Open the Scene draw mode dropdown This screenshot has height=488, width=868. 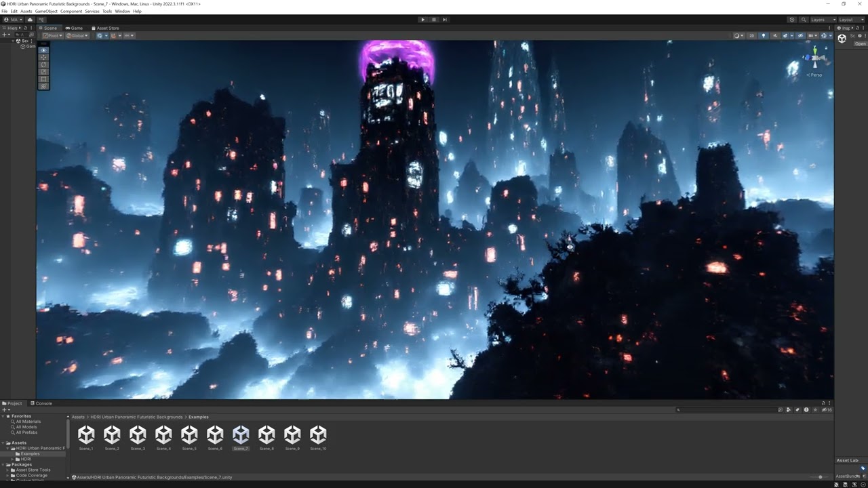[738, 35]
